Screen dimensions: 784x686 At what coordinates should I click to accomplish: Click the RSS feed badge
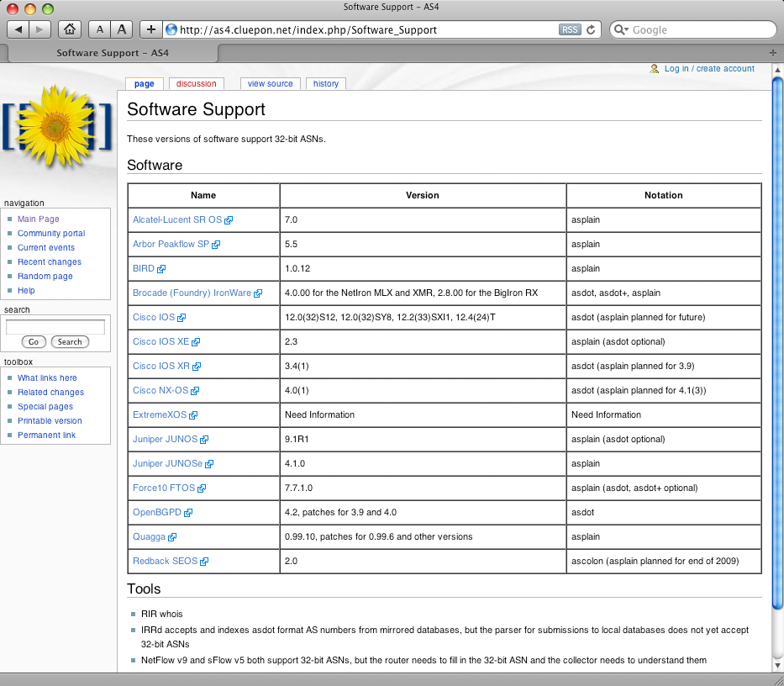[x=569, y=29]
